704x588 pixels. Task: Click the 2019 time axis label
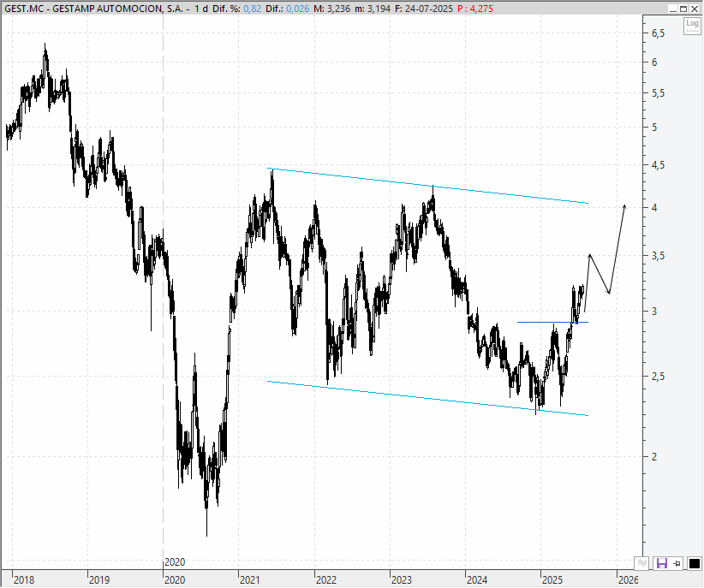pos(99,580)
